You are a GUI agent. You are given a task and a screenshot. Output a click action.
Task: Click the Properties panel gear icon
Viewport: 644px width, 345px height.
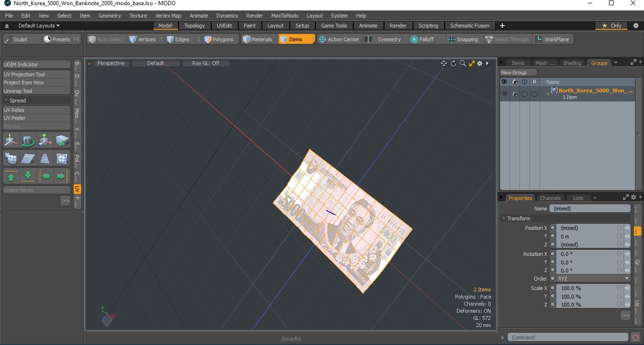click(x=633, y=198)
